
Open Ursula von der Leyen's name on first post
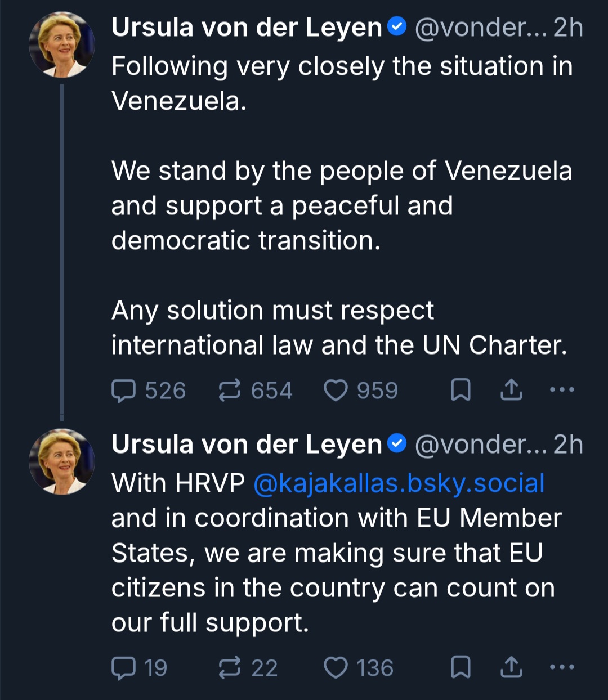click(x=247, y=28)
